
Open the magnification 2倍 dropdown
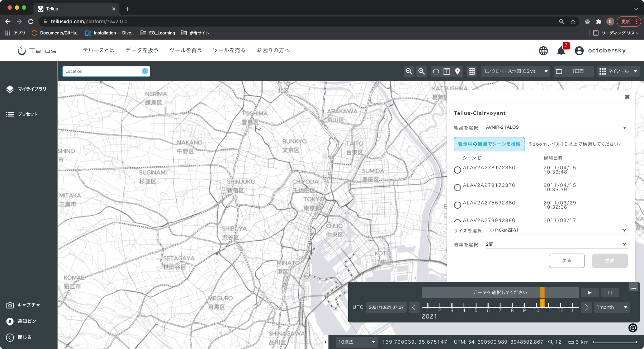click(556, 245)
